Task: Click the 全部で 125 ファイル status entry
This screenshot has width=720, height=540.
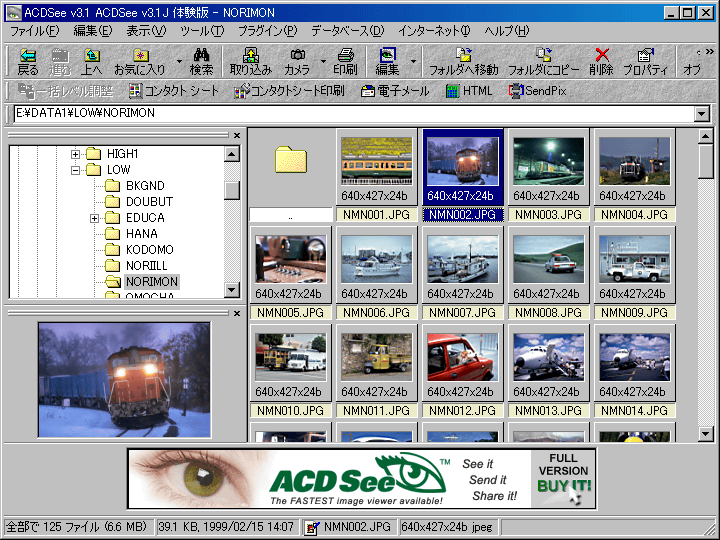Action: pyautogui.click(x=78, y=527)
